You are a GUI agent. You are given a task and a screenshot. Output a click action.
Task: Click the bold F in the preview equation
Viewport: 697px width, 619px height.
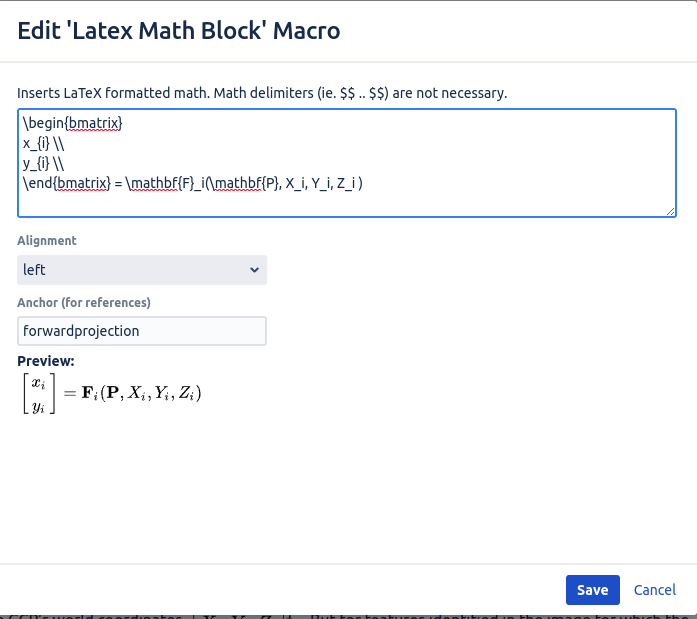point(87,393)
